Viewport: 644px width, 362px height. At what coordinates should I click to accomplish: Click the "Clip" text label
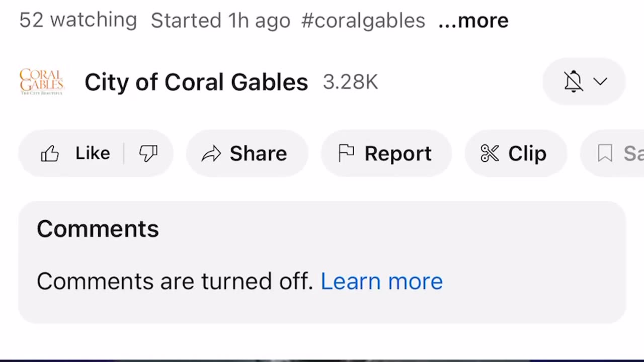pos(527,154)
